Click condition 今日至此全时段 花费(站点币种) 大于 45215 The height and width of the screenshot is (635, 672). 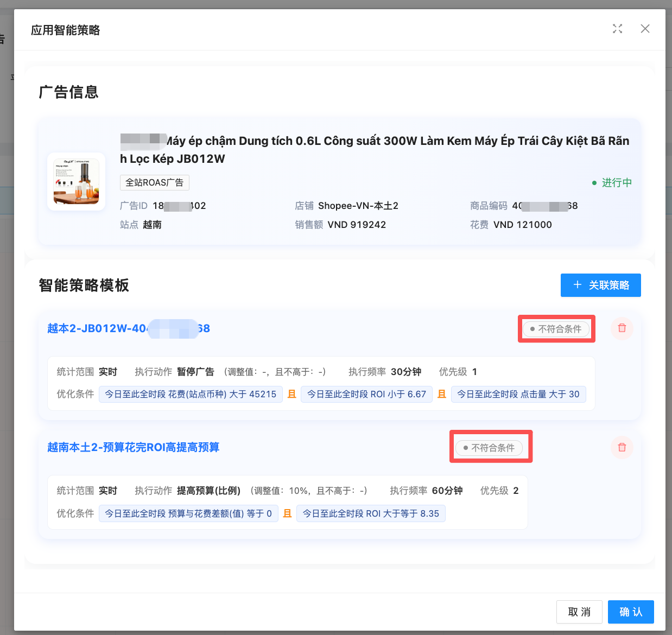coord(191,394)
